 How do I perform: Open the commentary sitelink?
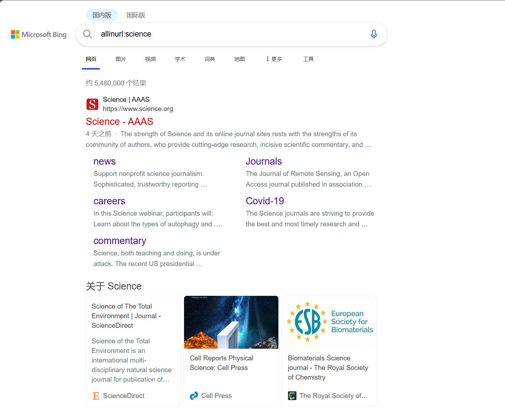120,241
